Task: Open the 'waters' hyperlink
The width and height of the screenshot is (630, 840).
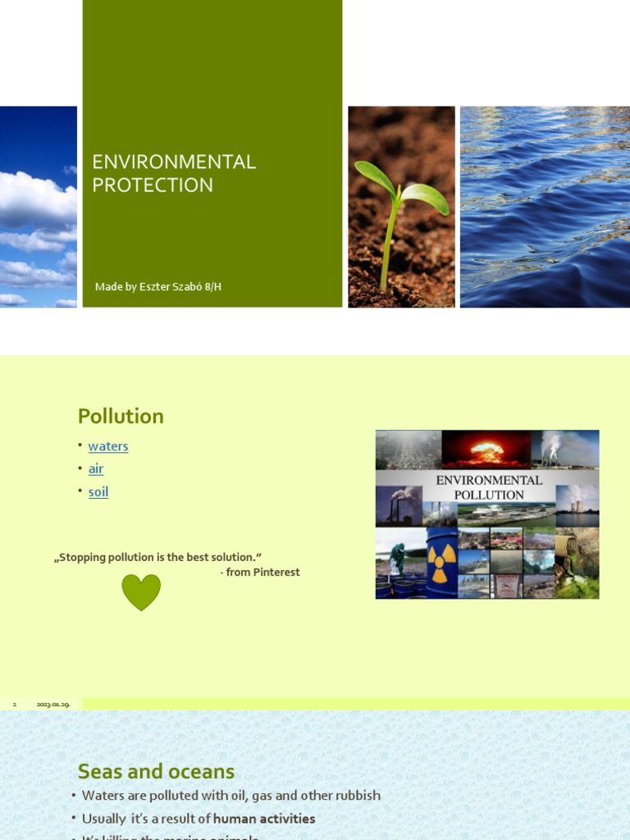Action: click(108, 446)
